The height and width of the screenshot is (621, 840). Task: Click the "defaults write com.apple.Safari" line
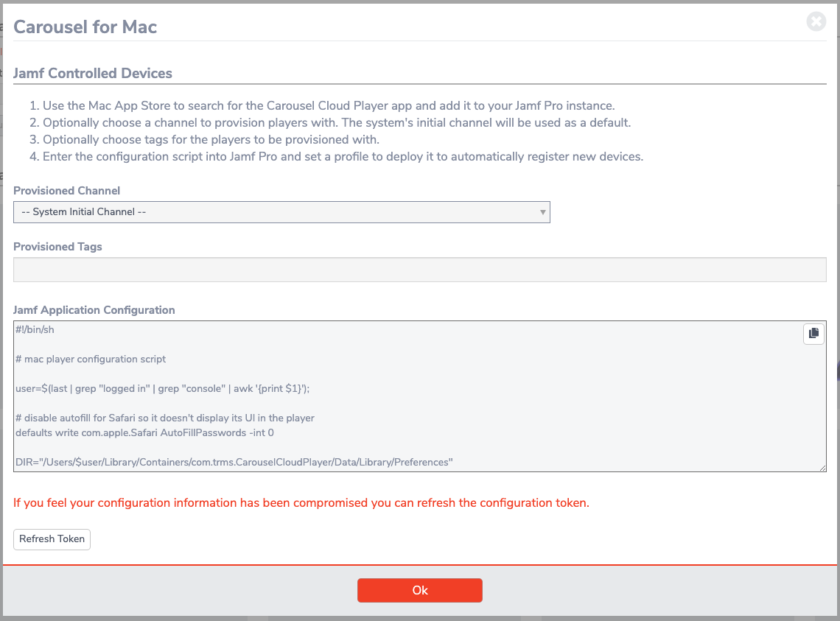(x=144, y=432)
